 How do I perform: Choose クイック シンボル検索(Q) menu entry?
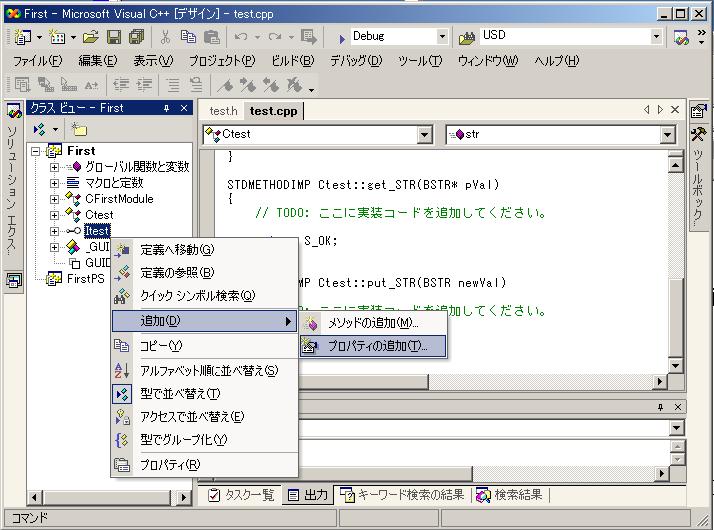[205, 296]
